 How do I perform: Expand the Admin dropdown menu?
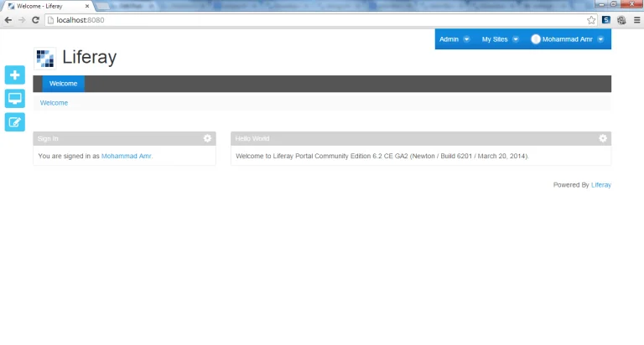[x=454, y=39]
